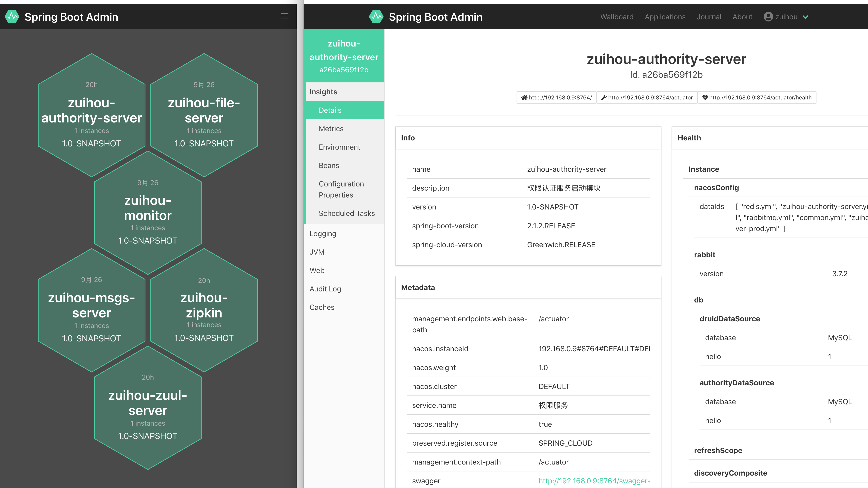Screen dimensions: 868x488
Task: Open the Applications nav item
Action: click(665, 17)
